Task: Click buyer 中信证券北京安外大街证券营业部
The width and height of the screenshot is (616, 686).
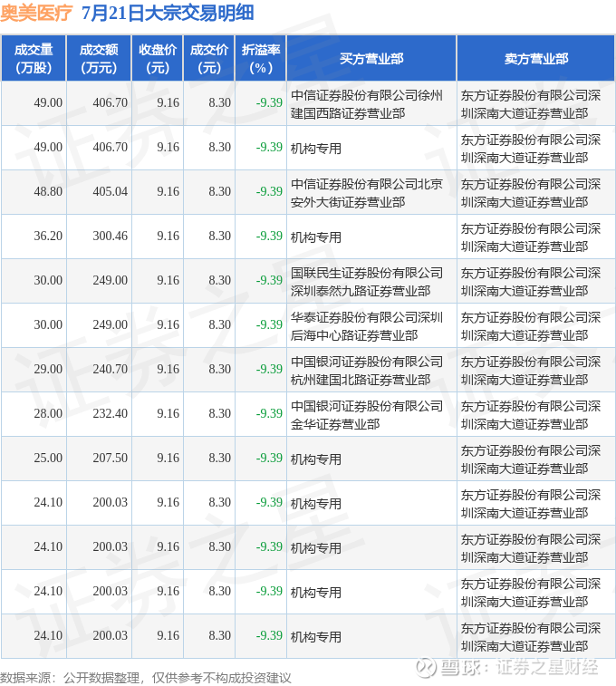Action: coord(367,193)
